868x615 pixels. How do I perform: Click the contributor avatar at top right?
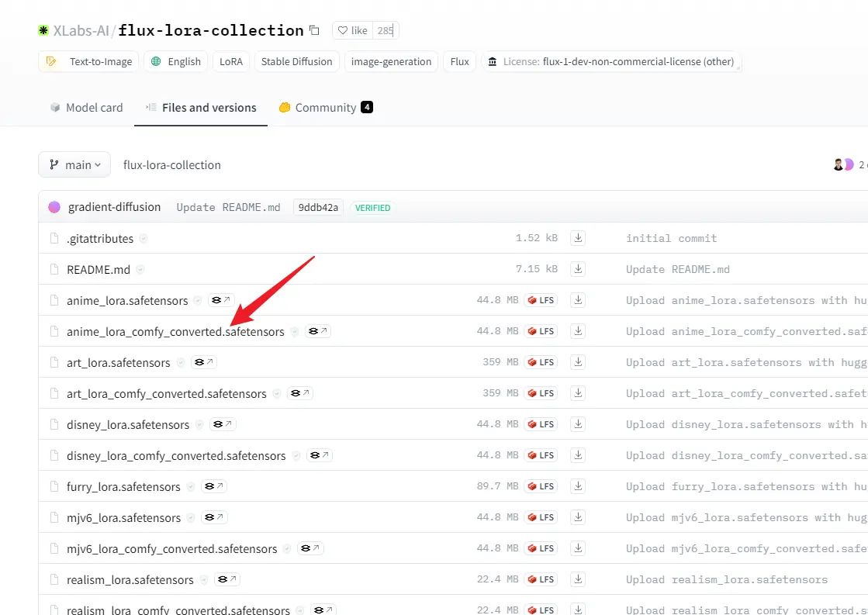point(839,164)
